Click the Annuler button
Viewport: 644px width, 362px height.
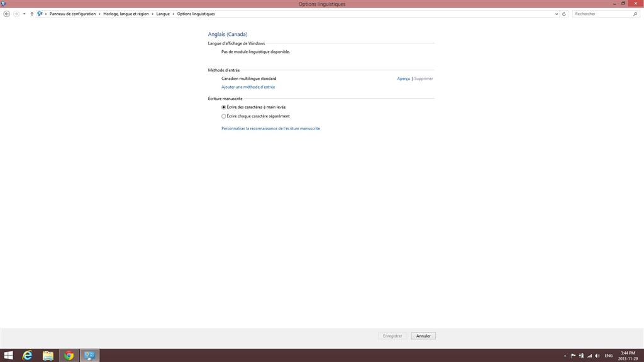tap(423, 336)
